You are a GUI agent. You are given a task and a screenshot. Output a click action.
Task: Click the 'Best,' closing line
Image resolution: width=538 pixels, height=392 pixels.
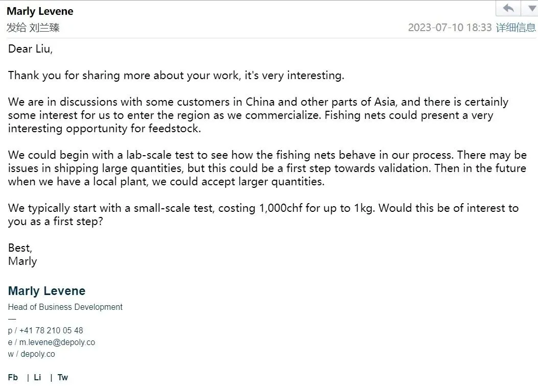pos(20,248)
